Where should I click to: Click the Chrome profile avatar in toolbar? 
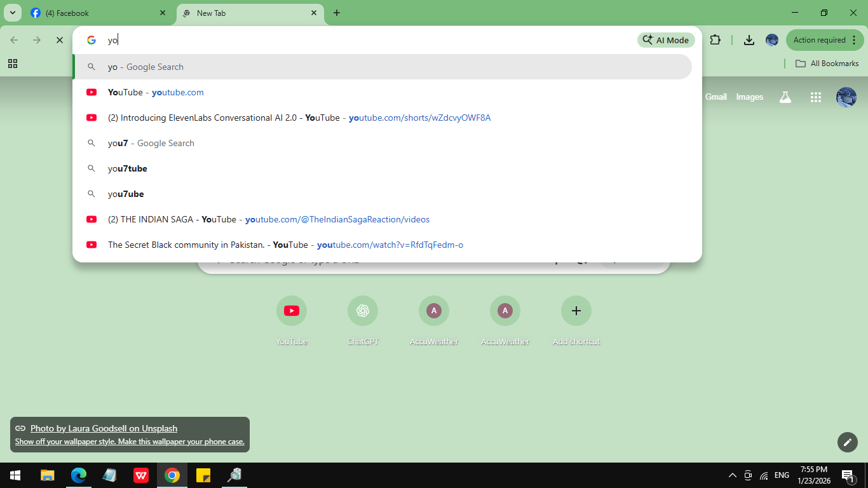point(772,40)
